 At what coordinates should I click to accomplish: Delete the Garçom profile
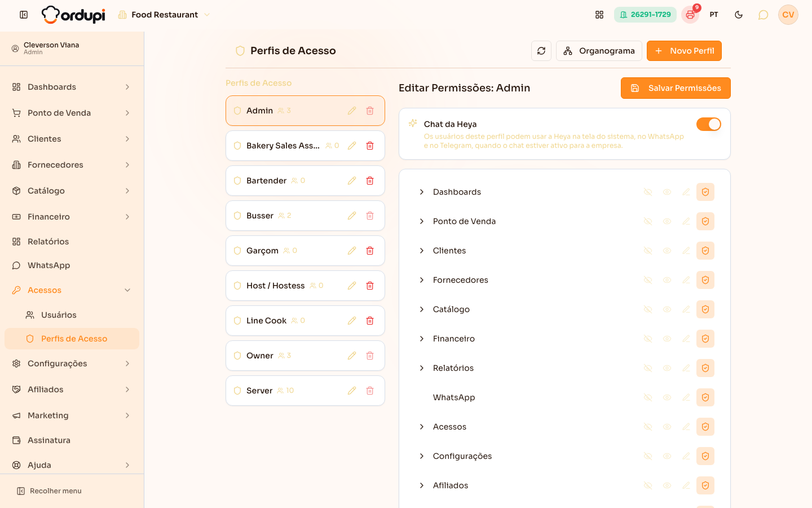(x=370, y=251)
